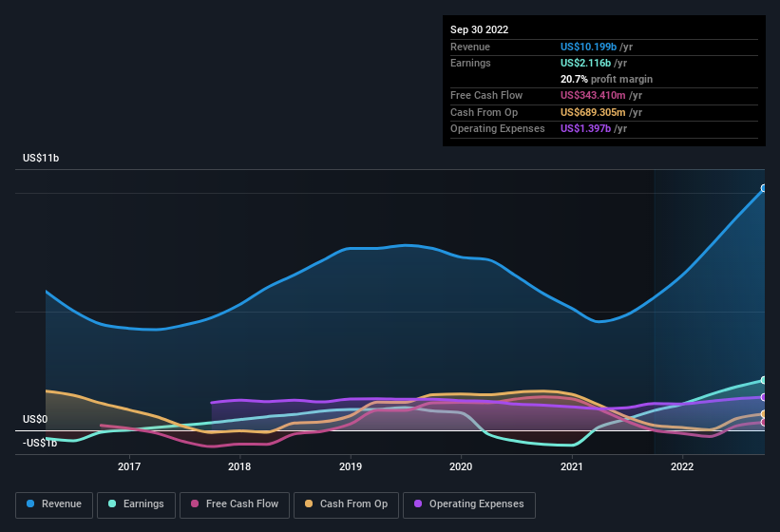The height and width of the screenshot is (532, 780).
Task: Click the 2018 x-axis label
Action: point(239,466)
